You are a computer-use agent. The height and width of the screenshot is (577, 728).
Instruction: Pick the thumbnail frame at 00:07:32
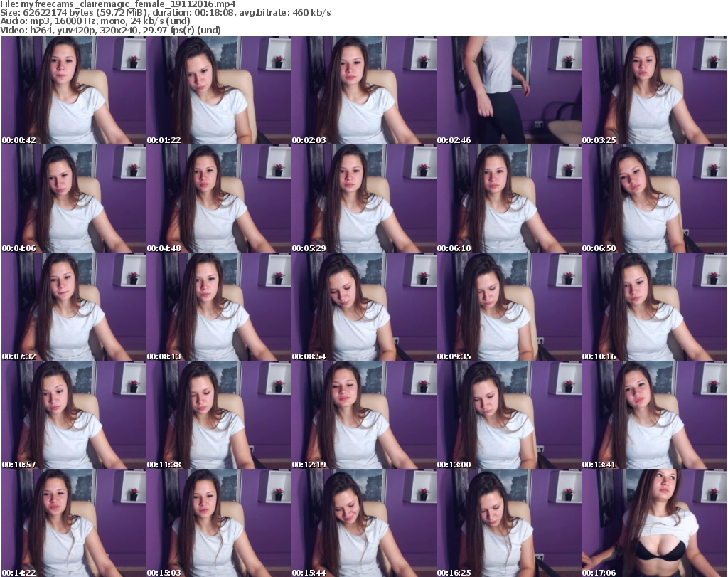(74, 307)
